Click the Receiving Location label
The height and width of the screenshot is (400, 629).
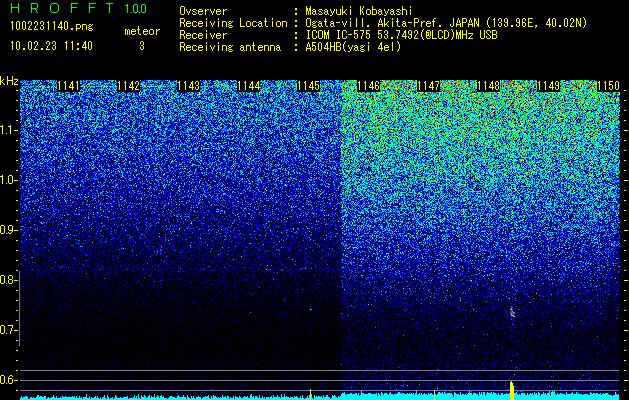coord(233,23)
